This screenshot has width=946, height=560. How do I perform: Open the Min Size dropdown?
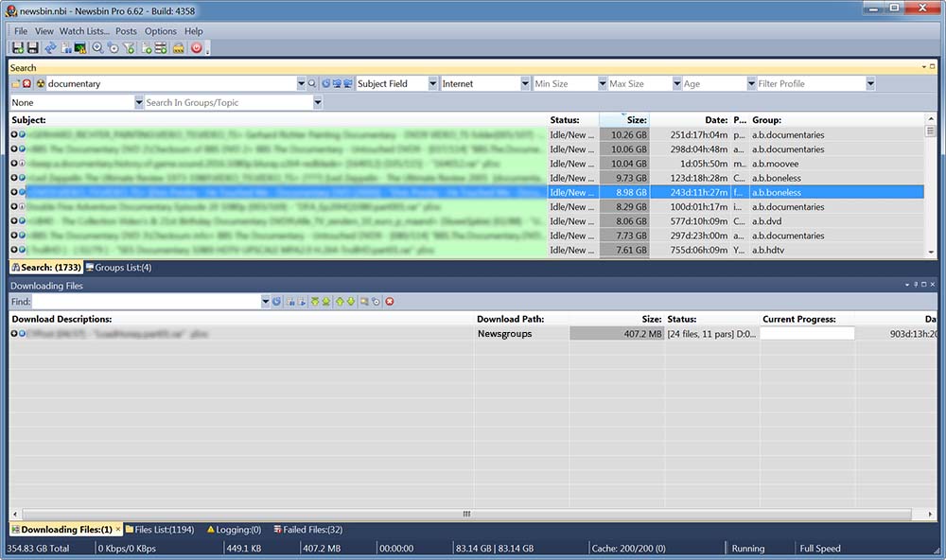pos(602,84)
